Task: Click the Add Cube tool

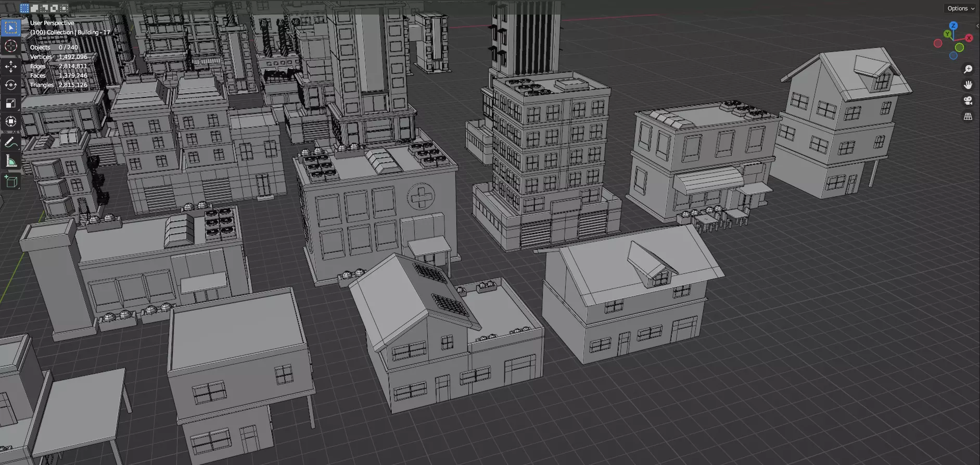Action: click(x=11, y=181)
